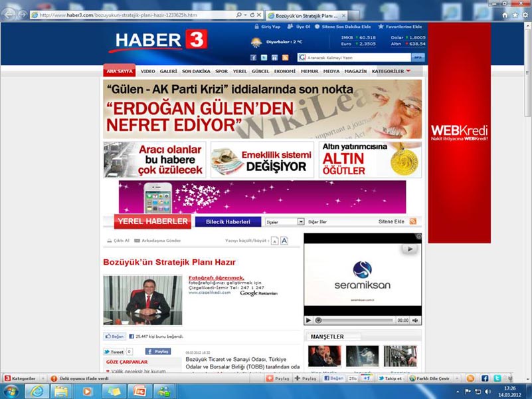
Task: Click the Fotoğrafı öğrenmek ad link
Action: pyautogui.click(x=216, y=278)
